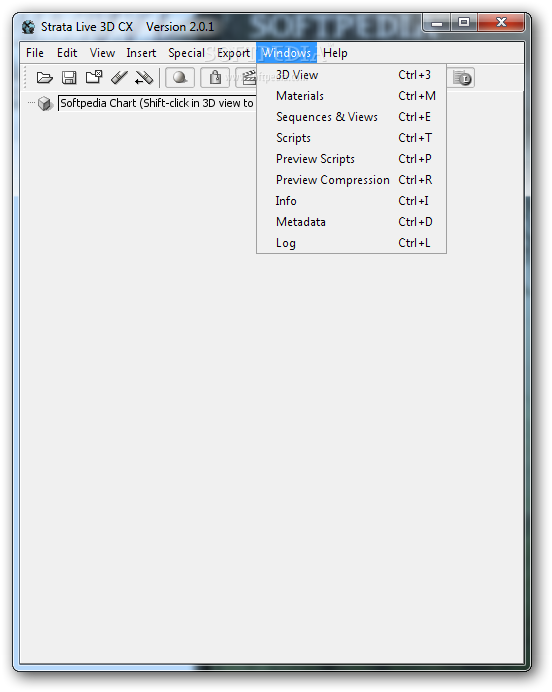552x692 pixels.
Task: Select the Softpedia Chart tree item
Action: tap(157, 103)
